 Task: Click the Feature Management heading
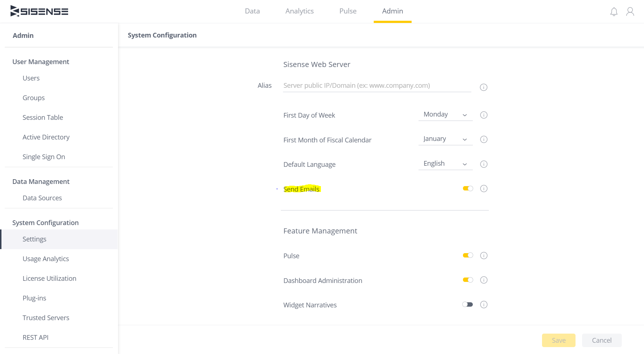coord(320,231)
